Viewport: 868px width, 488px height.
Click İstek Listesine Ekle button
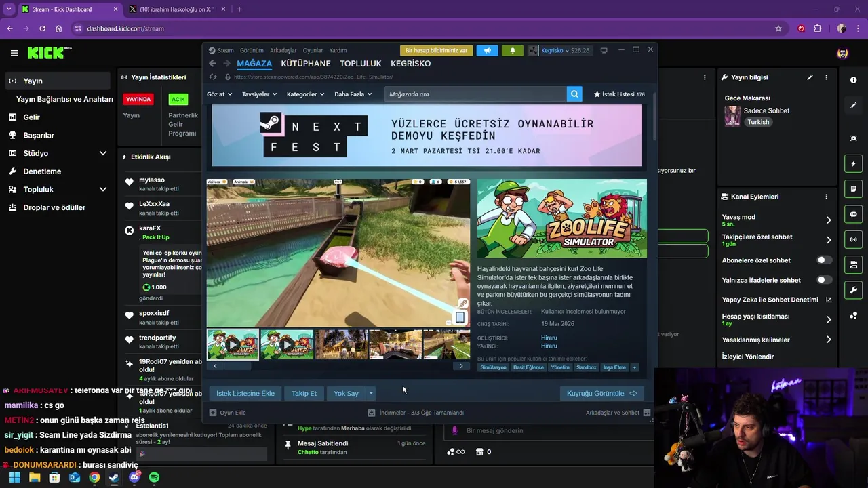point(245,393)
